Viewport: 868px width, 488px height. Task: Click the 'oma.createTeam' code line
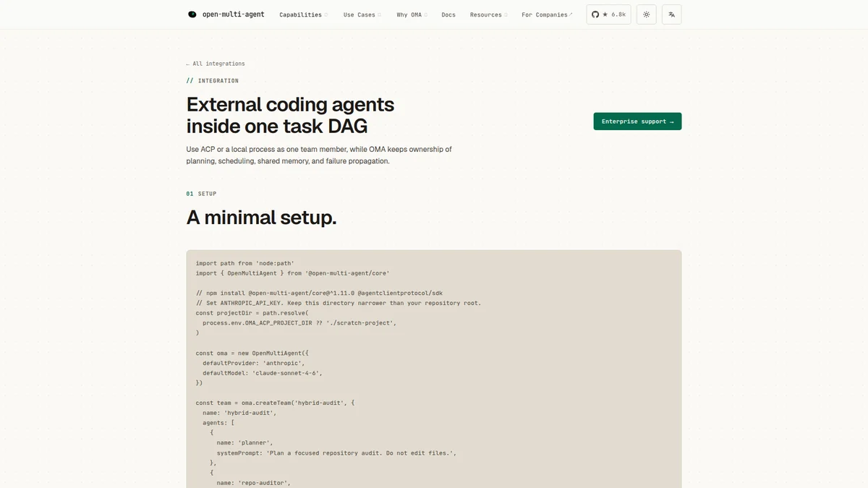pos(275,403)
